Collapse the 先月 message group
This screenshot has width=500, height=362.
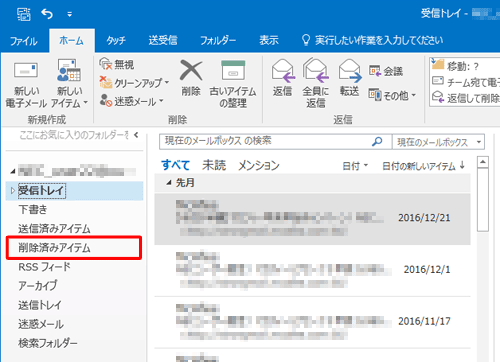[169, 183]
